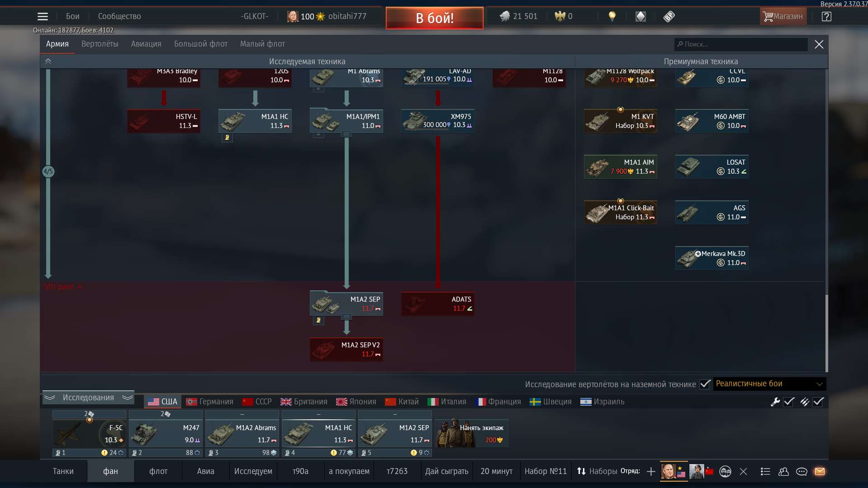Select the M1A2 SEP V2 tank card
The width and height of the screenshot is (868, 488).
pos(346,349)
